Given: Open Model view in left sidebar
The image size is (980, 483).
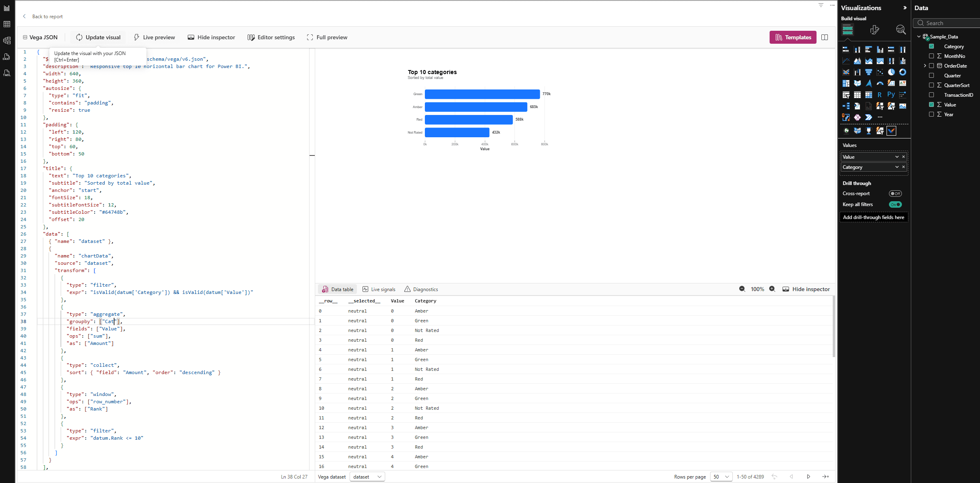Looking at the screenshot, I should click(7, 40).
